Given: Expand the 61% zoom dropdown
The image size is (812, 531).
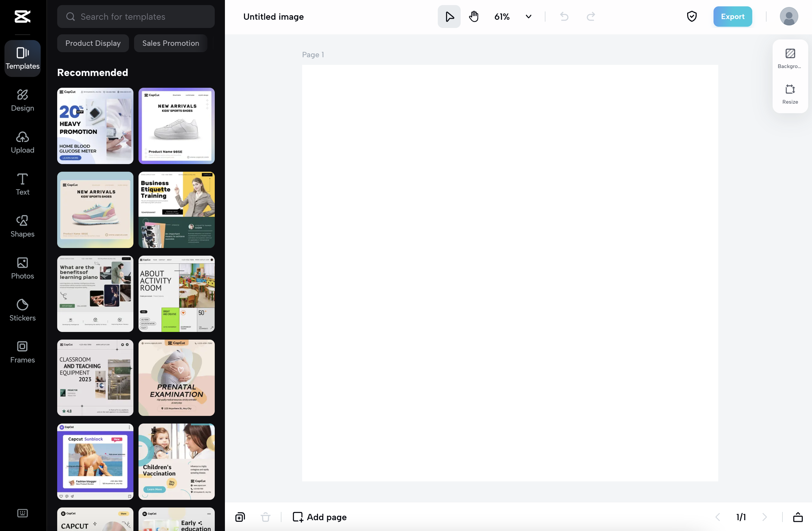Looking at the screenshot, I should [x=528, y=17].
